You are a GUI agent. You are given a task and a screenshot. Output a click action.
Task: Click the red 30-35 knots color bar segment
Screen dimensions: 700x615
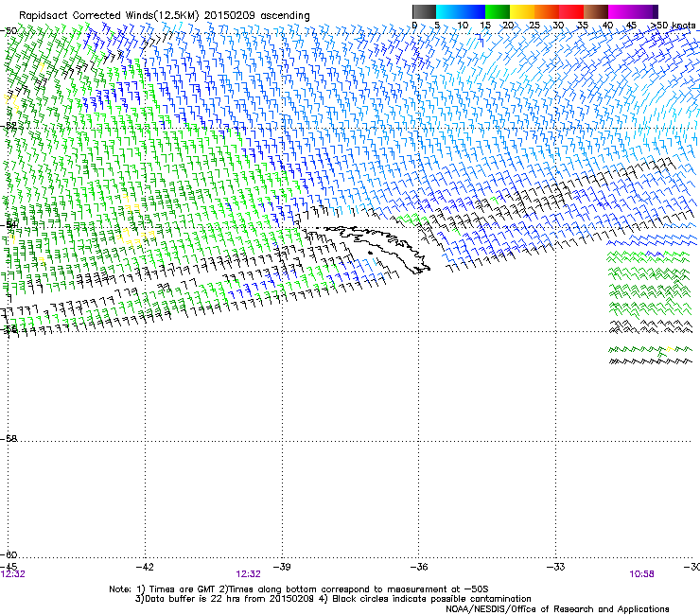pos(571,11)
